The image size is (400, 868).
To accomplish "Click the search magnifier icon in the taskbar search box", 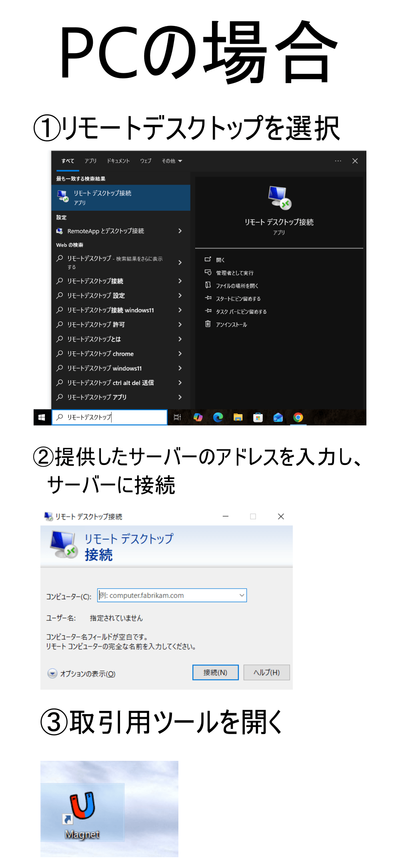I will click(x=60, y=417).
